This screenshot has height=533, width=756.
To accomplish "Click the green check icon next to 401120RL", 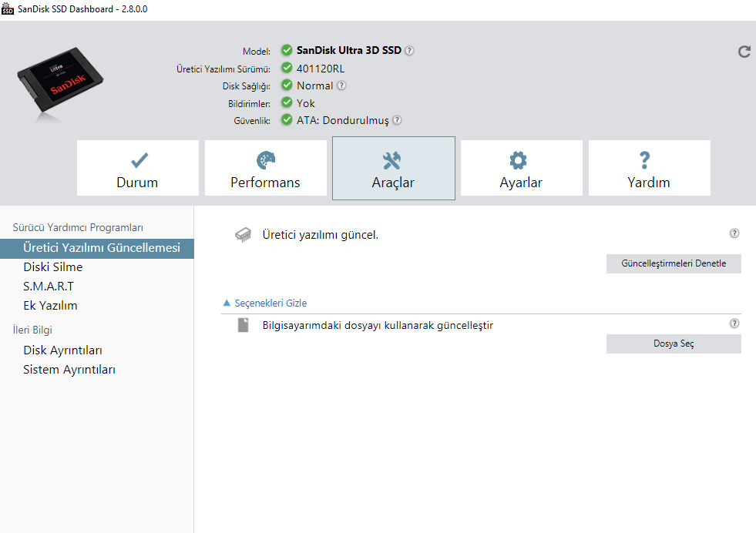I will pyautogui.click(x=287, y=68).
